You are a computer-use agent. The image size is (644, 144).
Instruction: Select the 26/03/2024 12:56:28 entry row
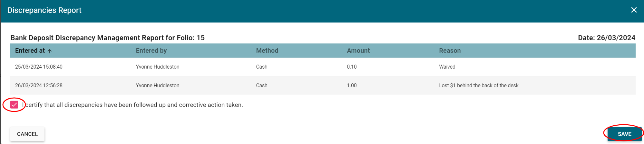[39, 85]
